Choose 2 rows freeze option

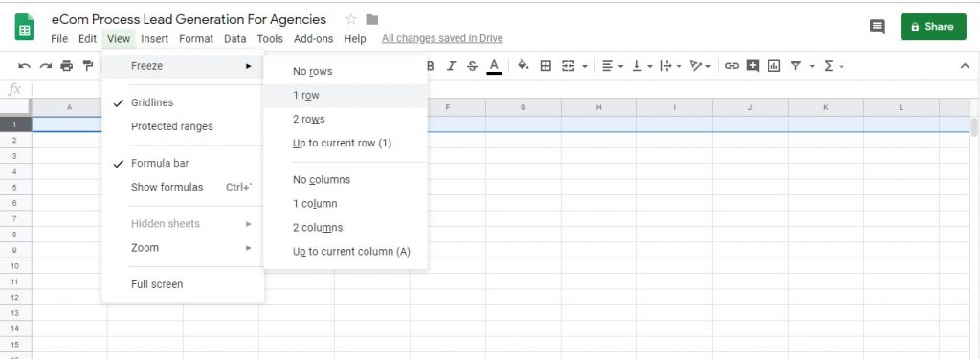pos(345,119)
